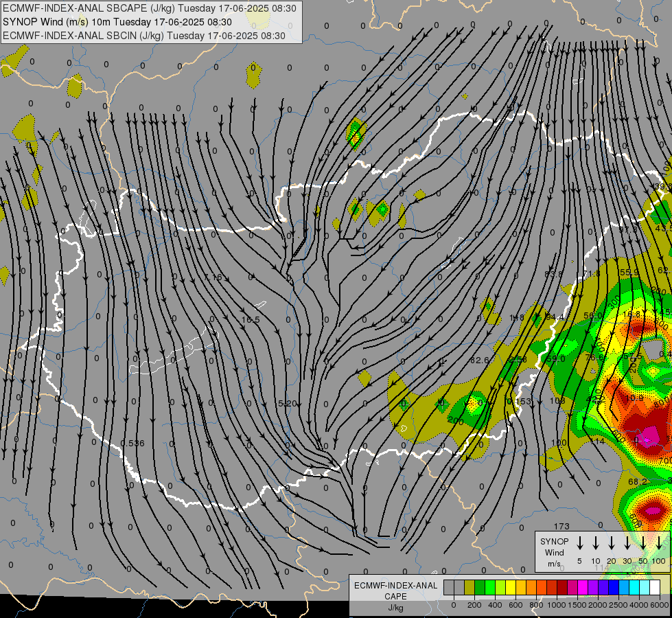Click the 6000 tick label on the CAPE scale
The image size is (672, 618).
coord(659,605)
